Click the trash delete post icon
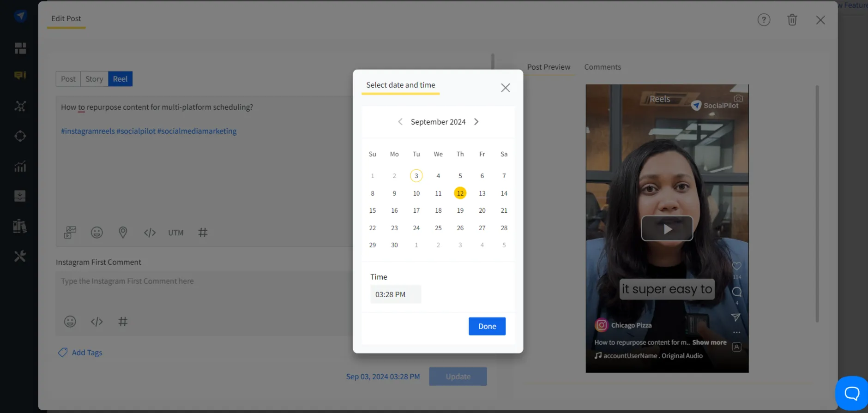This screenshot has width=868, height=413. pos(792,20)
